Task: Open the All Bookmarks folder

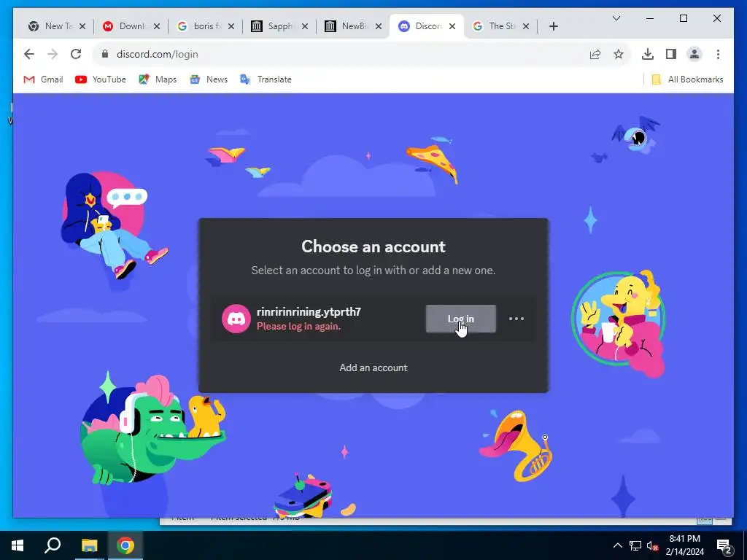Action: [687, 79]
